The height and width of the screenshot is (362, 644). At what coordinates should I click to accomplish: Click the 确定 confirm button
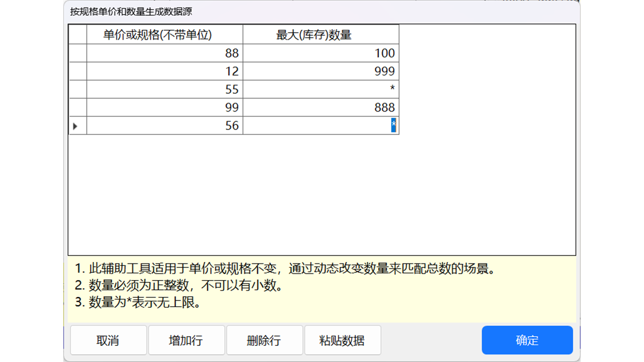(527, 340)
